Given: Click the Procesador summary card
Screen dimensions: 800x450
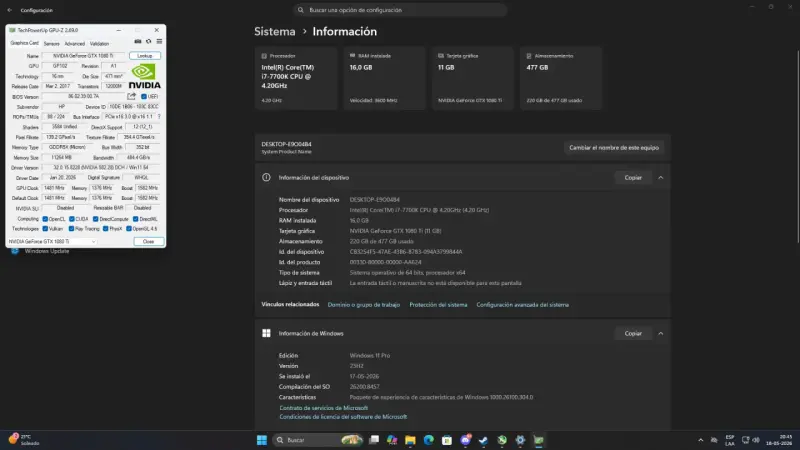Looking at the screenshot, I should pyautogui.click(x=296, y=78).
